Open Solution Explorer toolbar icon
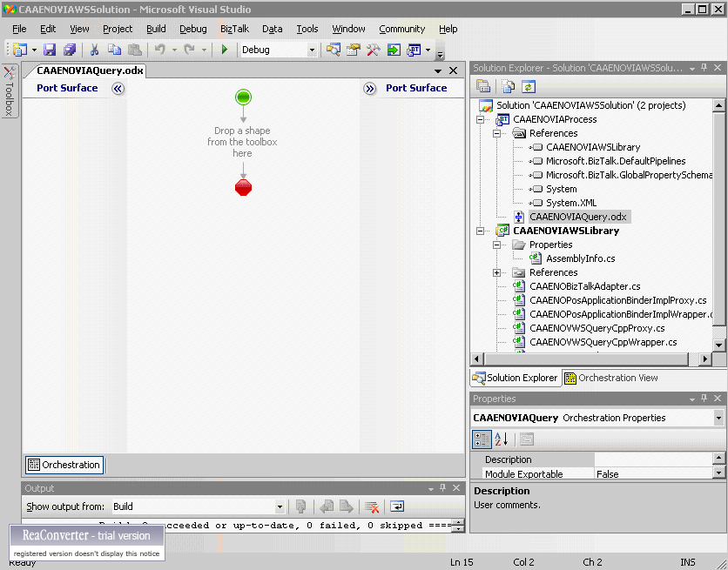Viewport: 728px width, 570px height. 333,50
